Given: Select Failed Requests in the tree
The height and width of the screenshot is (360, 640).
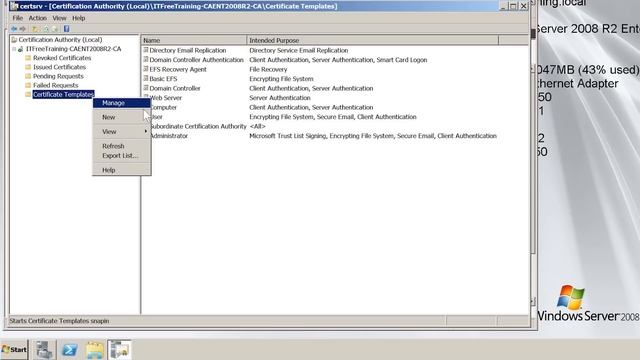Looking at the screenshot, I should pyautogui.click(x=56, y=85).
